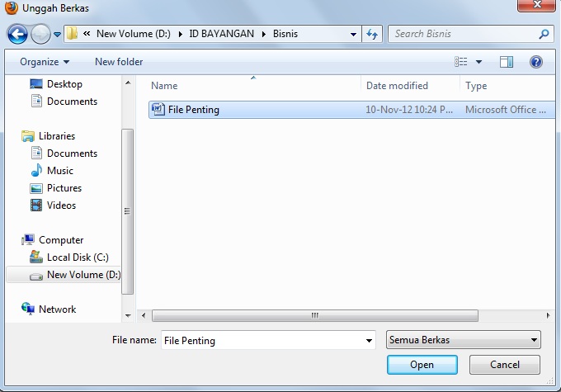
Task: Click the Cancel button
Action: [x=504, y=365]
